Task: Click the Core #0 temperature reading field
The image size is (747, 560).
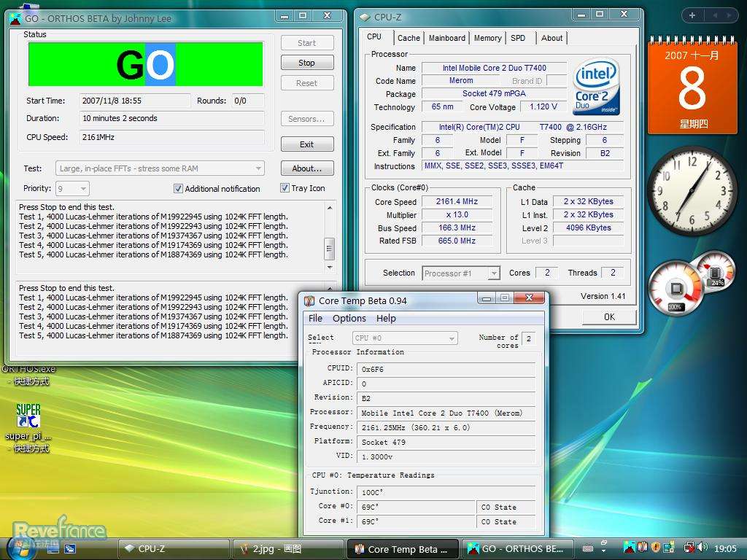Action: coord(416,507)
